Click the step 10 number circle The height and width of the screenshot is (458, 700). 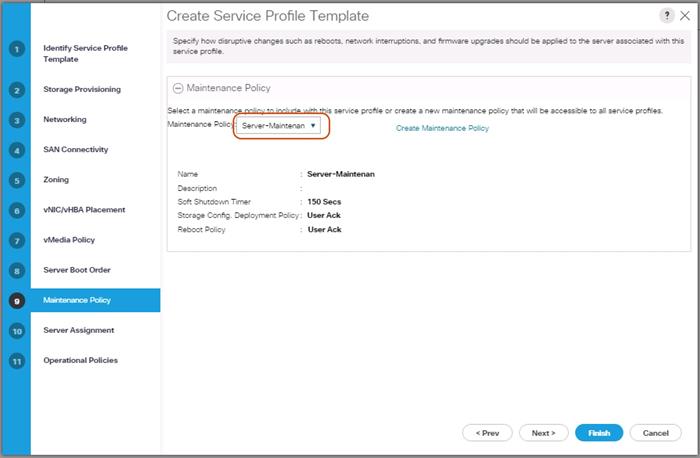[x=16, y=330]
